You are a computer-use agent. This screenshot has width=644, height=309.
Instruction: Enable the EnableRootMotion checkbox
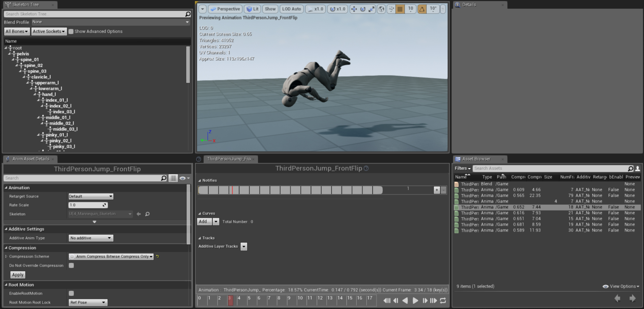coord(71,293)
